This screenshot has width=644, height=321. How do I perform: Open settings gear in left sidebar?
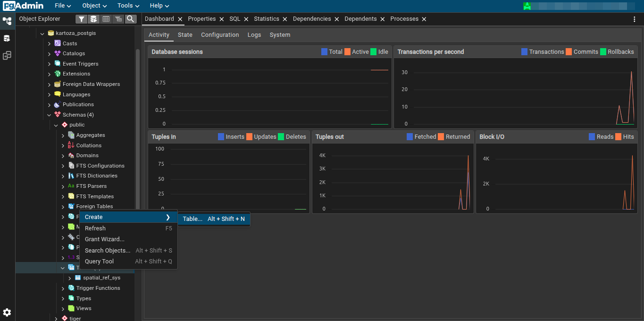pos(7,312)
